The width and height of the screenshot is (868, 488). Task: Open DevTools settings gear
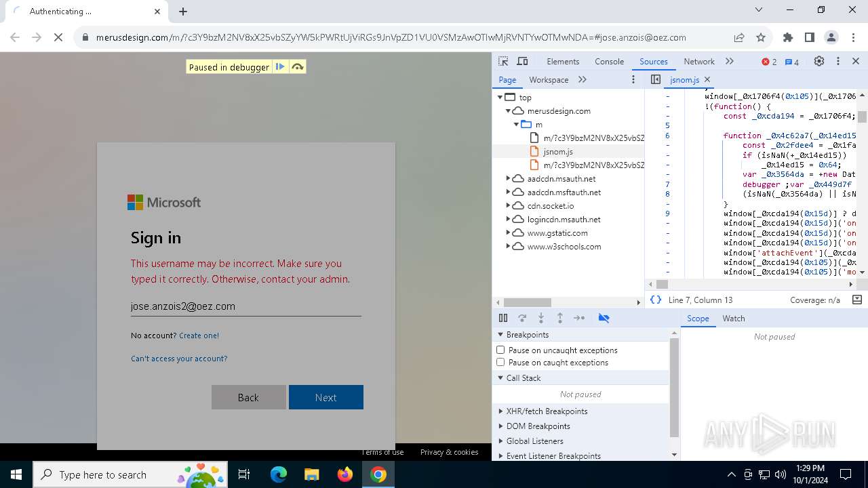(x=819, y=61)
